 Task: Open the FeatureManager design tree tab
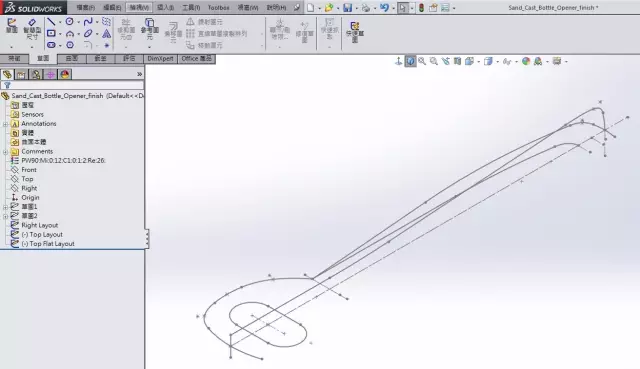(x=7, y=74)
